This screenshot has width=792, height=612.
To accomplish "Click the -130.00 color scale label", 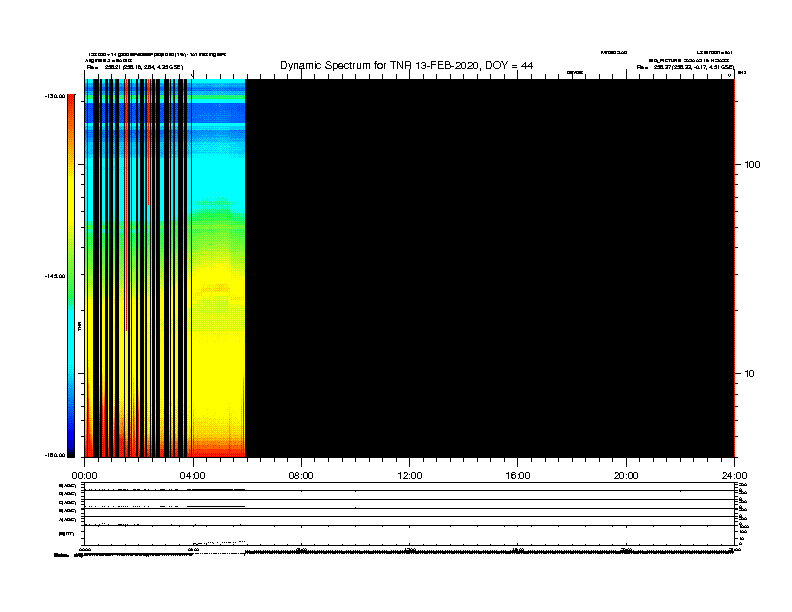I will (55, 96).
